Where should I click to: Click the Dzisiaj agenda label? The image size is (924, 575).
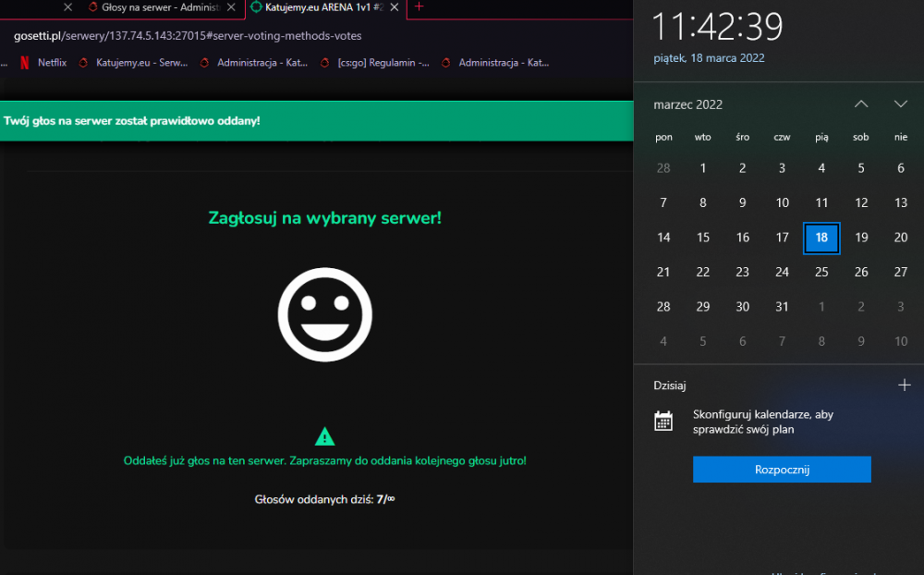click(x=669, y=385)
